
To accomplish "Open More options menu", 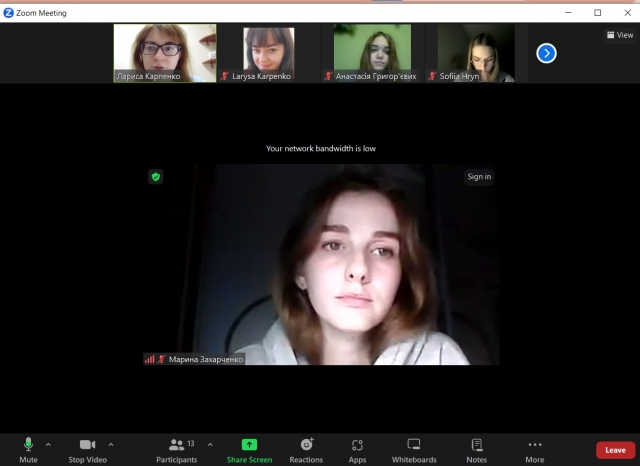I will click(x=535, y=450).
